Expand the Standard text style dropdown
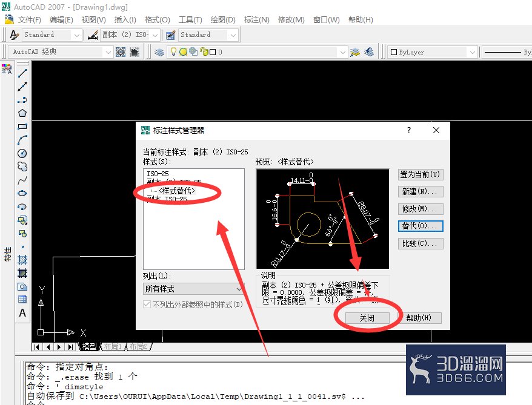The height and width of the screenshot is (405, 532). [x=52, y=35]
